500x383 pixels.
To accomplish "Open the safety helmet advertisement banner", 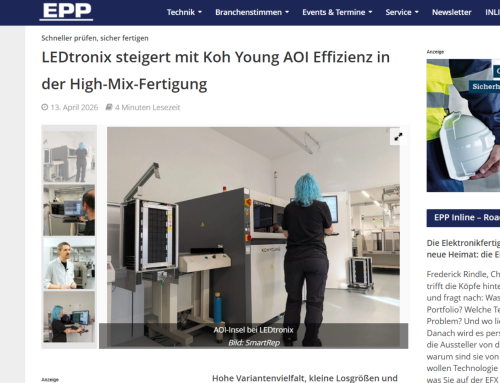I will 463,125.
